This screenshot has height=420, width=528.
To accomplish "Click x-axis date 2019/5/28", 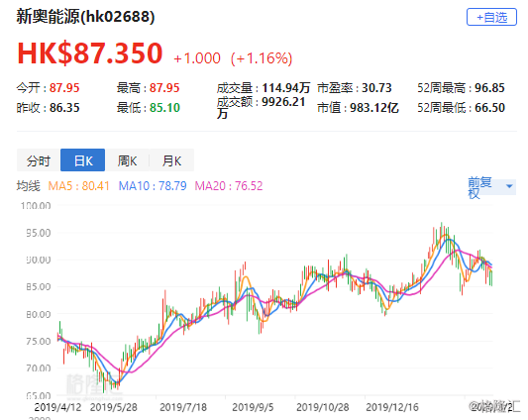I will 114,407.
